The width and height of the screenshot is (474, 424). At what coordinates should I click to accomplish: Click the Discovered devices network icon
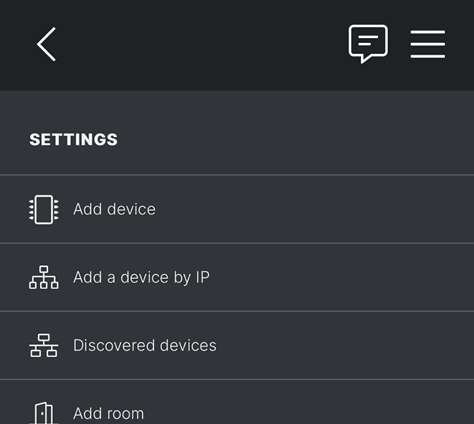pyautogui.click(x=44, y=345)
